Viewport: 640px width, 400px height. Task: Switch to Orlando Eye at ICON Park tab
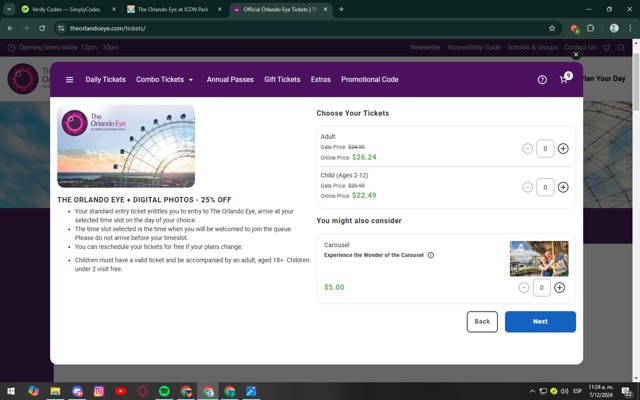(x=173, y=9)
